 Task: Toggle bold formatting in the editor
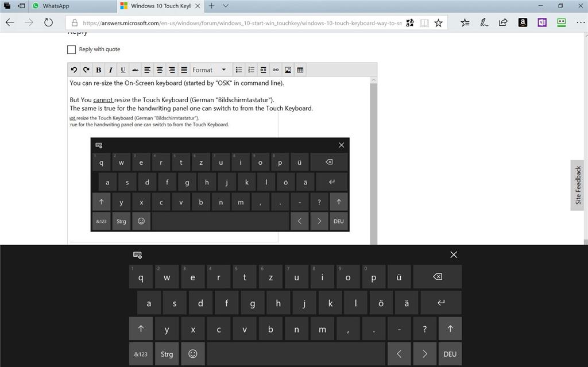pyautogui.click(x=98, y=69)
